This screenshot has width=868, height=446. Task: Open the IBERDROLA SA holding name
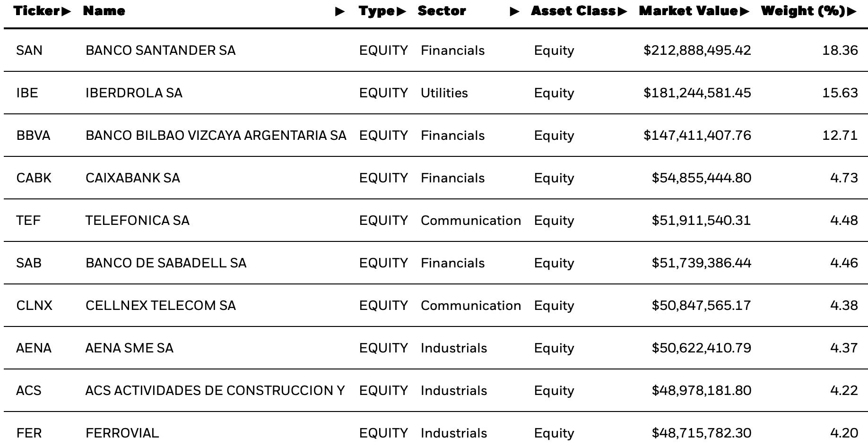point(134,93)
